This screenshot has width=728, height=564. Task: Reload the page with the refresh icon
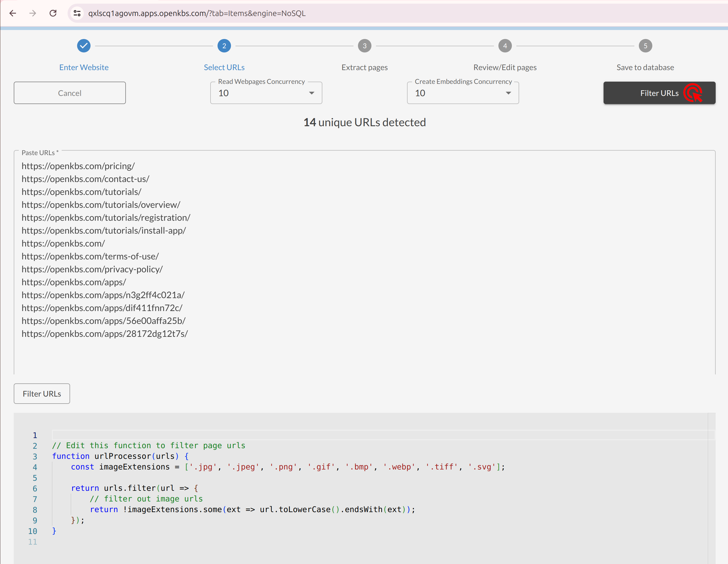pos(53,13)
